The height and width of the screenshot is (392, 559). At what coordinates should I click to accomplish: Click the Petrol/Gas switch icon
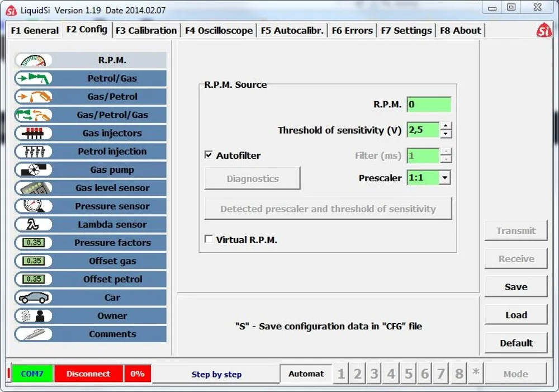(x=34, y=79)
